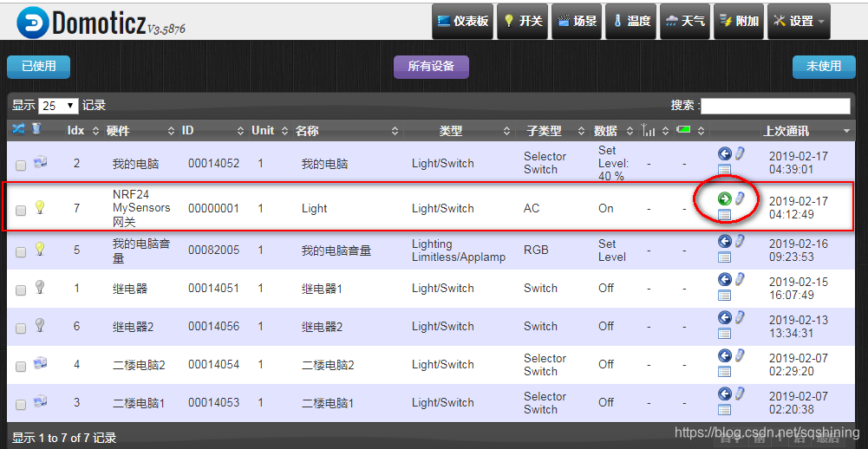Image resolution: width=868 pixels, height=449 pixels.
Task: Open the log icon for 二楼电脑1 row
Action: tap(724, 410)
